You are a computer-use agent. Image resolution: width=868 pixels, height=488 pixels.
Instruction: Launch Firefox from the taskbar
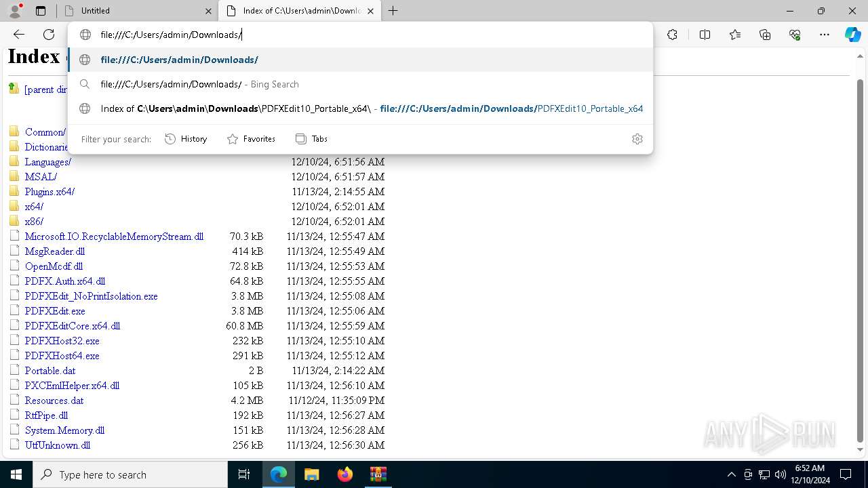(344, 474)
